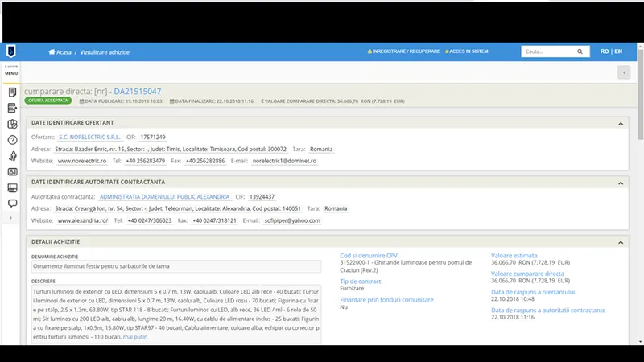This screenshot has width=644, height=362.
Task: Click email norelectric1@dominet.ro
Action: (x=284, y=161)
